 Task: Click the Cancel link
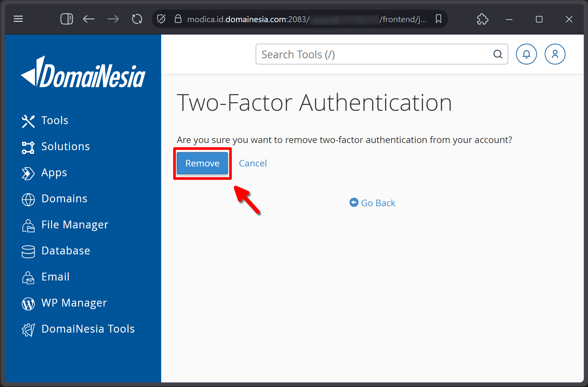[x=253, y=163]
